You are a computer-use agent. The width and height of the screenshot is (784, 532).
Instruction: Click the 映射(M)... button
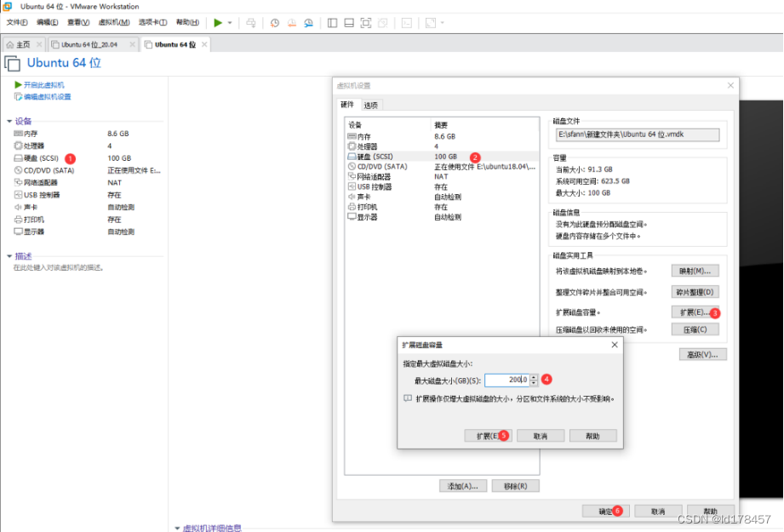695,271
